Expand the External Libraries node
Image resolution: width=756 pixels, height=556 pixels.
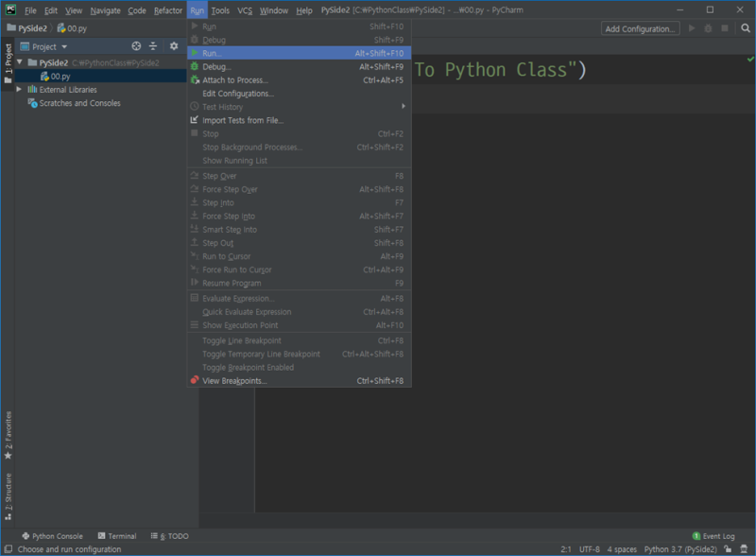pos(20,90)
